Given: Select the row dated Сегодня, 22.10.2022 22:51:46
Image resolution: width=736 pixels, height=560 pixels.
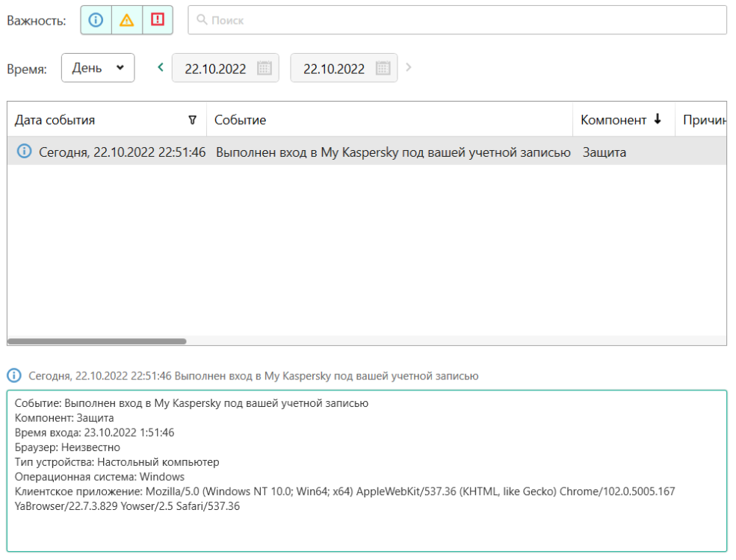Looking at the screenshot, I should 367,152.
